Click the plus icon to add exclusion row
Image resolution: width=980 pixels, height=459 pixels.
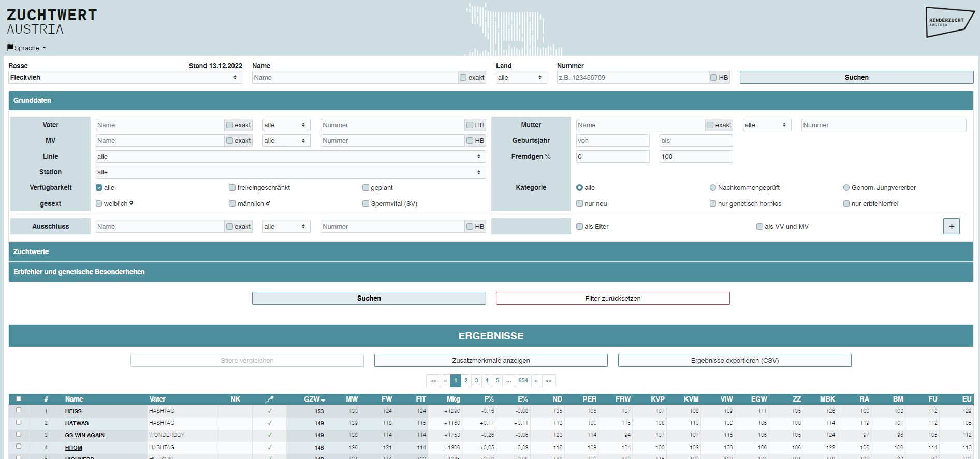click(951, 226)
